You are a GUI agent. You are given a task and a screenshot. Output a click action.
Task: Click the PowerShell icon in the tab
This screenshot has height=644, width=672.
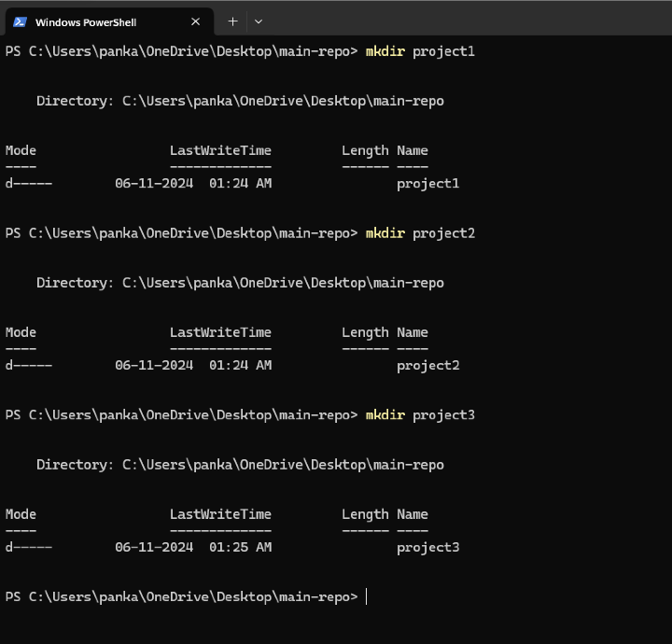19,21
